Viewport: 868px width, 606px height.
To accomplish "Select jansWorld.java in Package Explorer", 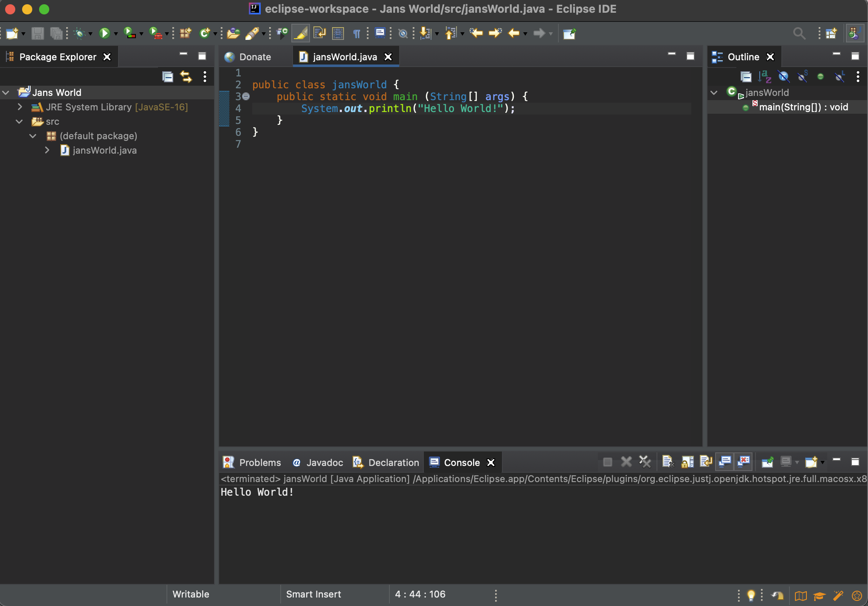I will (104, 150).
